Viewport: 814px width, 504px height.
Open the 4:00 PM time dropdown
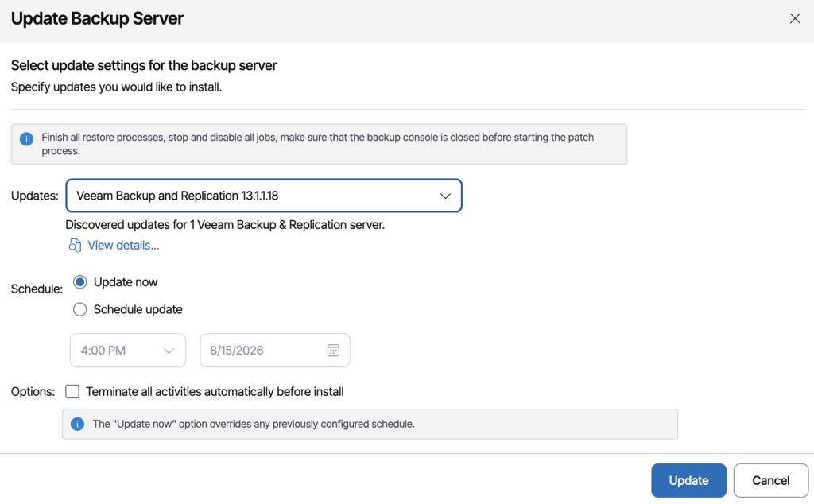tap(128, 351)
